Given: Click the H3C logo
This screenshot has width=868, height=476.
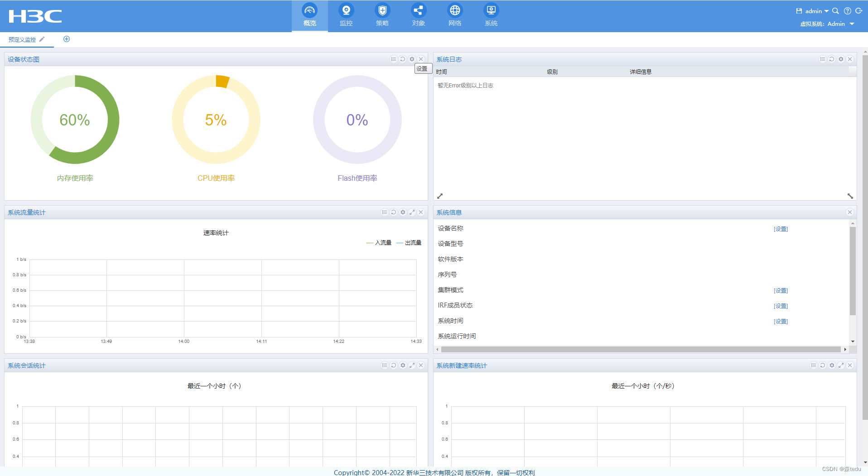Looking at the screenshot, I should pyautogui.click(x=35, y=16).
